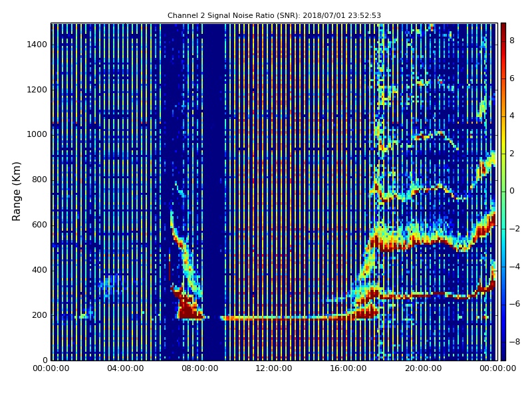Click the colorbar tick label '8'
This screenshot has height=399, width=532.
(x=512, y=41)
